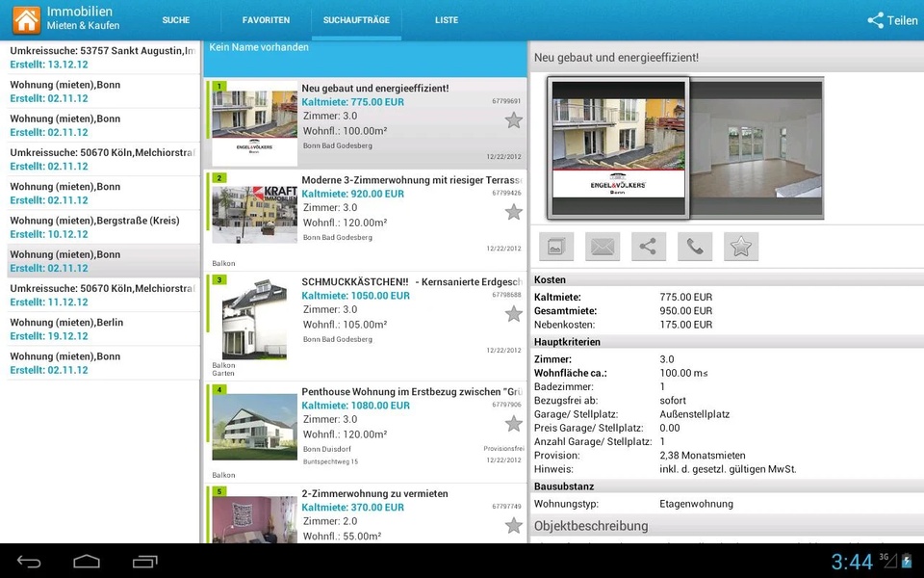Open the LISTE tab

click(x=447, y=20)
